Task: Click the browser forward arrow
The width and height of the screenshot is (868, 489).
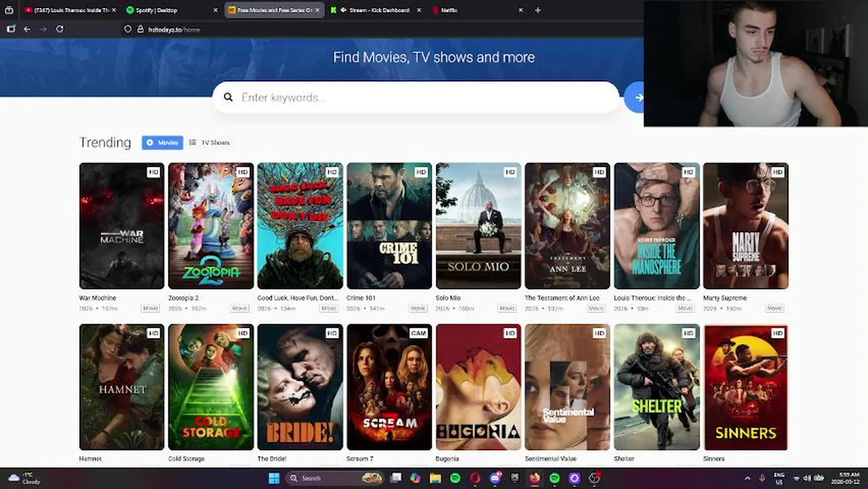Action: click(x=43, y=29)
